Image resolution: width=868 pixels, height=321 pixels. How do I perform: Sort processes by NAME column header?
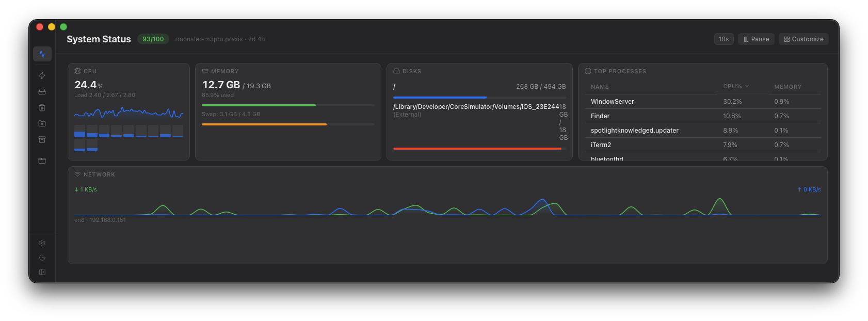tap(600, 87)
